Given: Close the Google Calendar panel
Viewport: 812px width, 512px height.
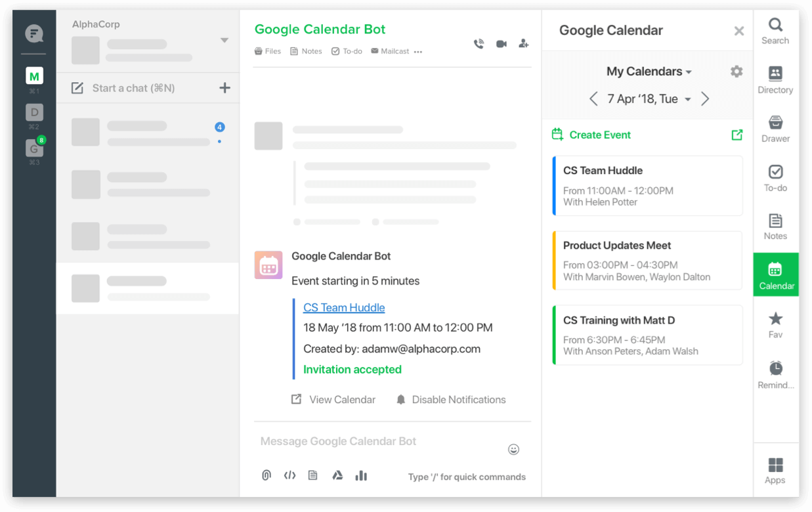Looking at the screenshot, I should pyautogui.click(x=738, y=31).
